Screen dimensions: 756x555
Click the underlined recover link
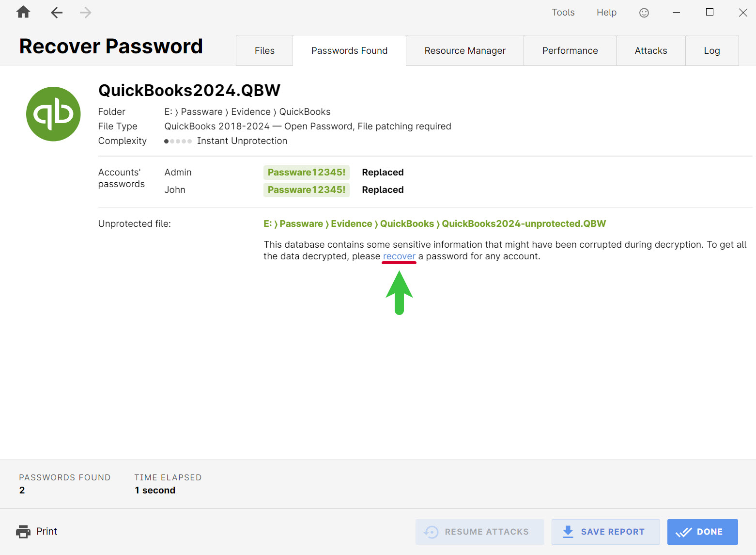399,256
